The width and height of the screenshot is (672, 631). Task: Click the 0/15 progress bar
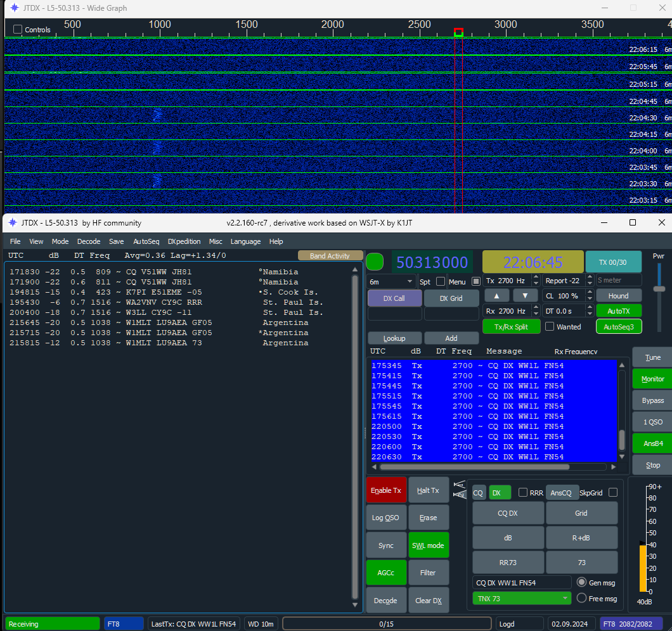(386, 624)
